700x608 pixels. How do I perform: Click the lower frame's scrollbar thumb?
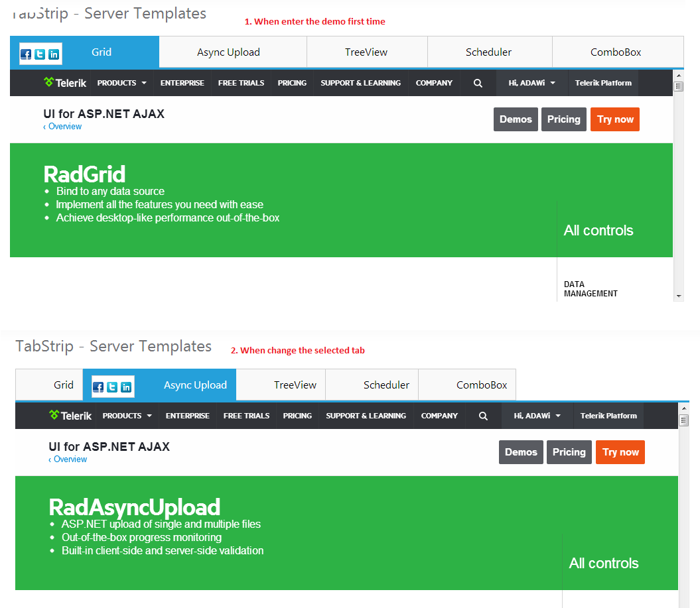684,420
